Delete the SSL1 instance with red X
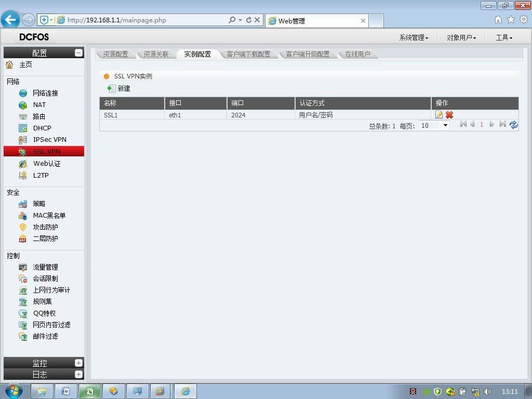This screenshot has width=532, height=399. 449,115
